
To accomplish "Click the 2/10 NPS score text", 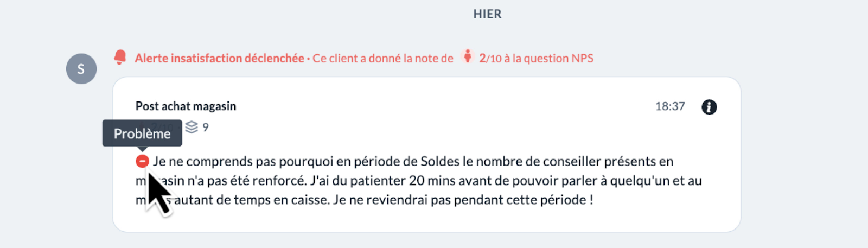I will click(x=490, y=58).
